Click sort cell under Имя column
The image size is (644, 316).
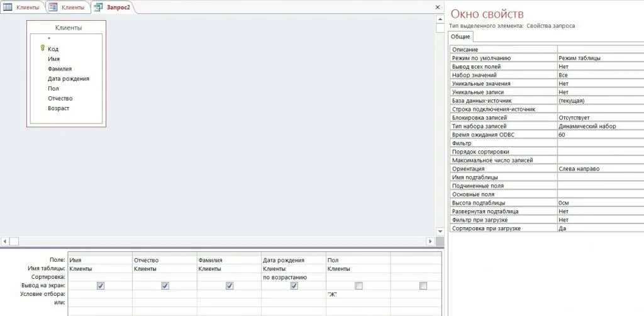pos(100,277)
